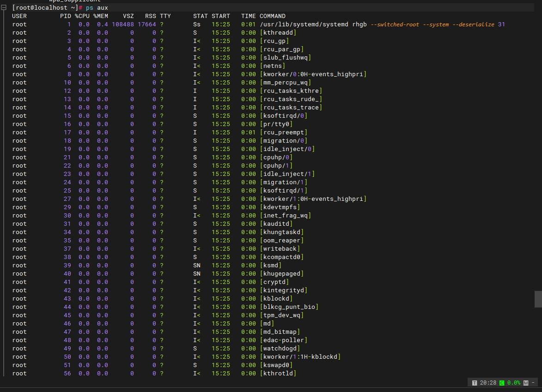Viewport: 542px width, 392px height.
Task: Click the [rcu_par_gp] process name
Action: (x=282, y=49)
